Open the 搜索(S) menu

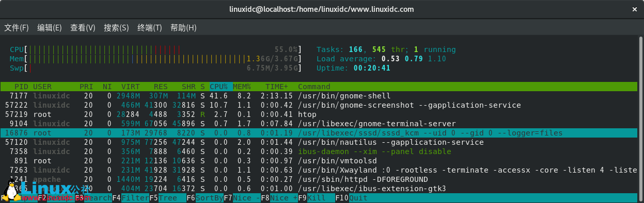pos(116,28)
